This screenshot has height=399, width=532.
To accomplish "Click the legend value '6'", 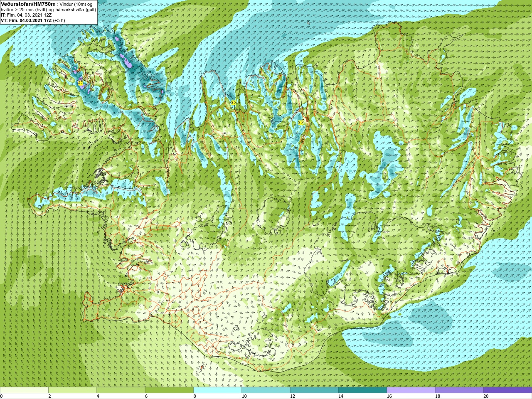I will pyautogui.click(x=146, y=396).
